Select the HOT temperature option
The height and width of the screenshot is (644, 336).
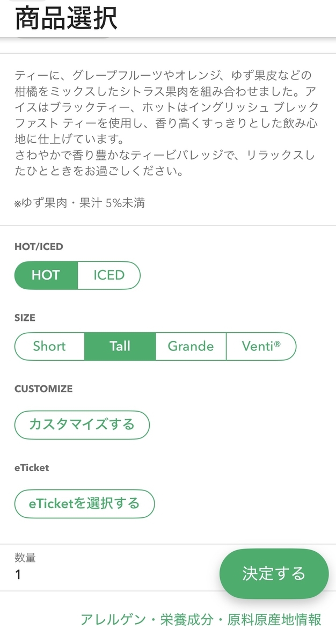click(x=46, y=275)
